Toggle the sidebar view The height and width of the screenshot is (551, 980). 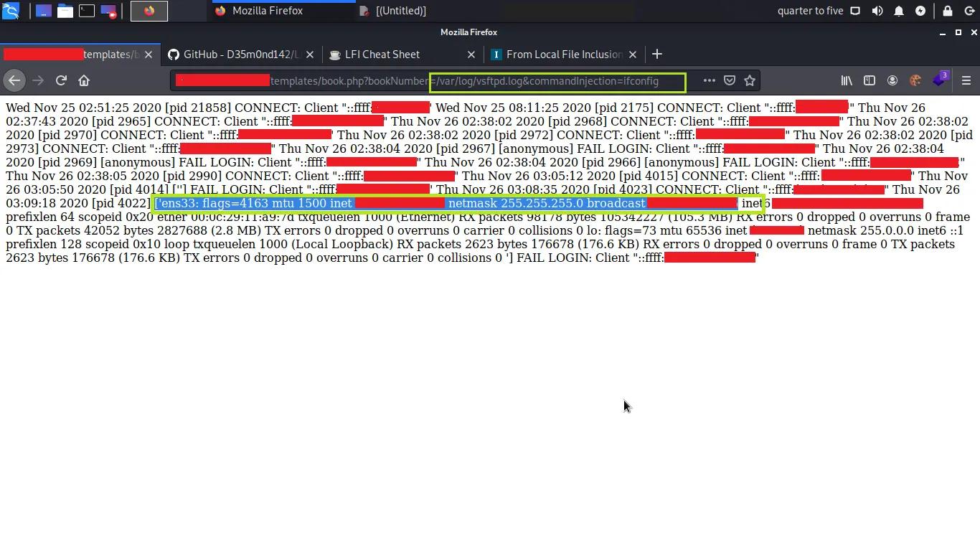870,81
